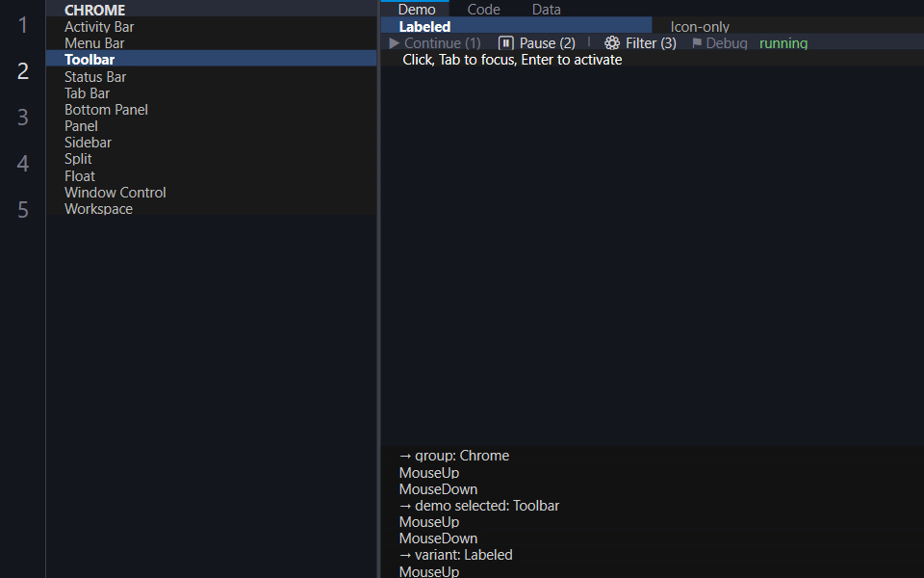Switch to the Demo tab
924x578 pixels.
pyautogui.click(x=417, y=9)
